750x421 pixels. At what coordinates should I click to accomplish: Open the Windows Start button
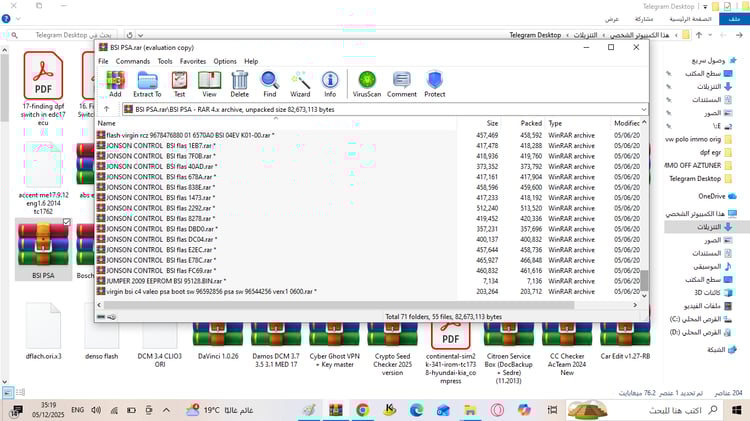click(736, 410)
